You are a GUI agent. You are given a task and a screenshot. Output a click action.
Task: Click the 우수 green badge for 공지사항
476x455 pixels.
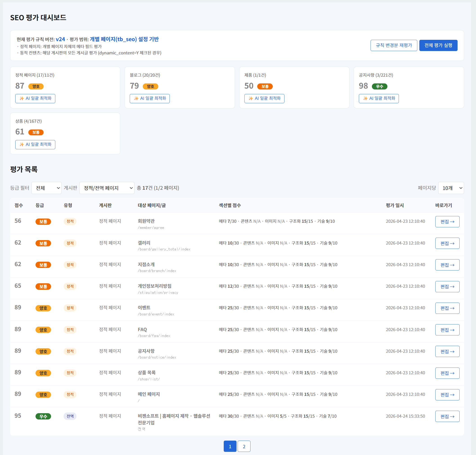(380, 87)
